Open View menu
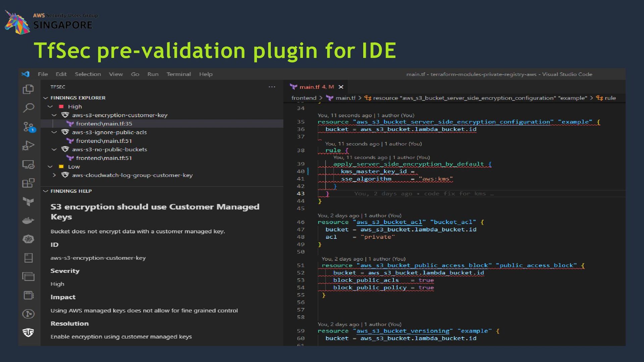The width and height of the screenshot is (644, 362). (x=116, y=74)
